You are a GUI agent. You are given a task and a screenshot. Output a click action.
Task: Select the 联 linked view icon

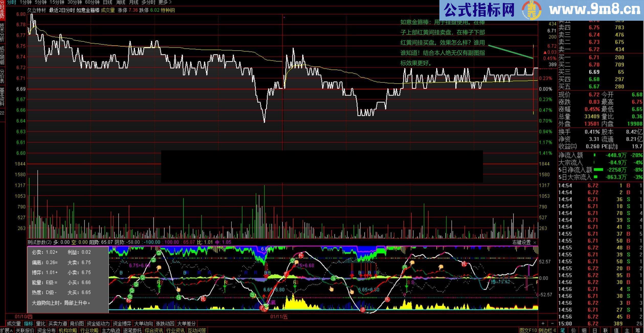click(605, 330)
